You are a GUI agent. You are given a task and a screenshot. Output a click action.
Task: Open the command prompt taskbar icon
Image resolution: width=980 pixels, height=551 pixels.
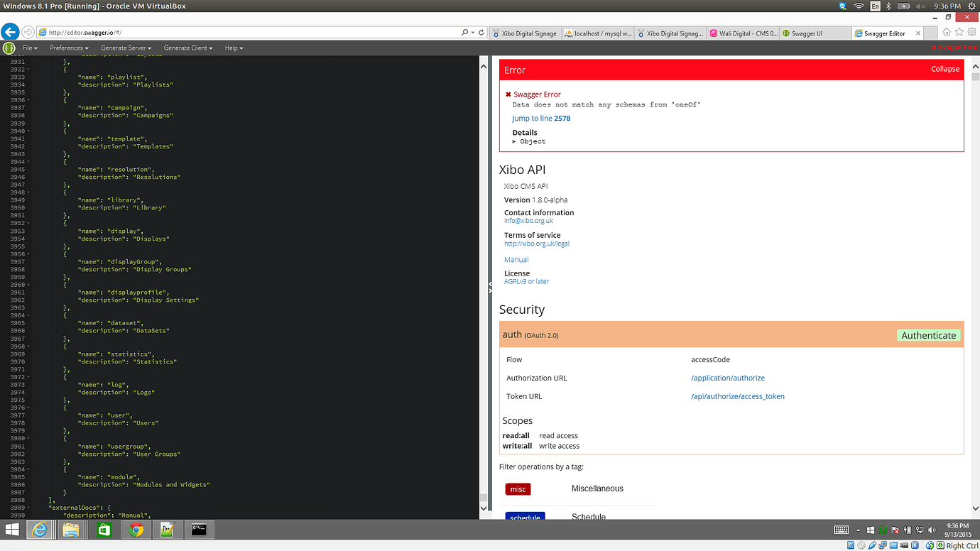point(199,529)
